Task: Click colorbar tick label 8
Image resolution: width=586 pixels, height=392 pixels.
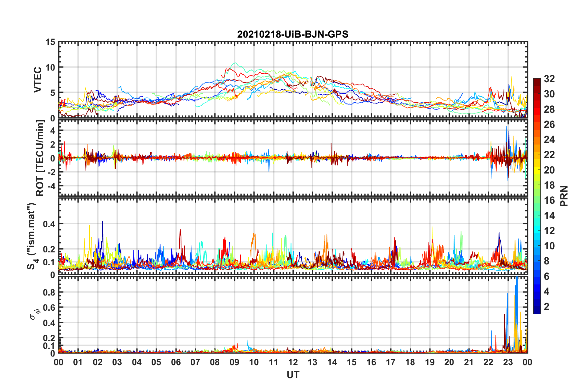Action: [x=547, y=261]
